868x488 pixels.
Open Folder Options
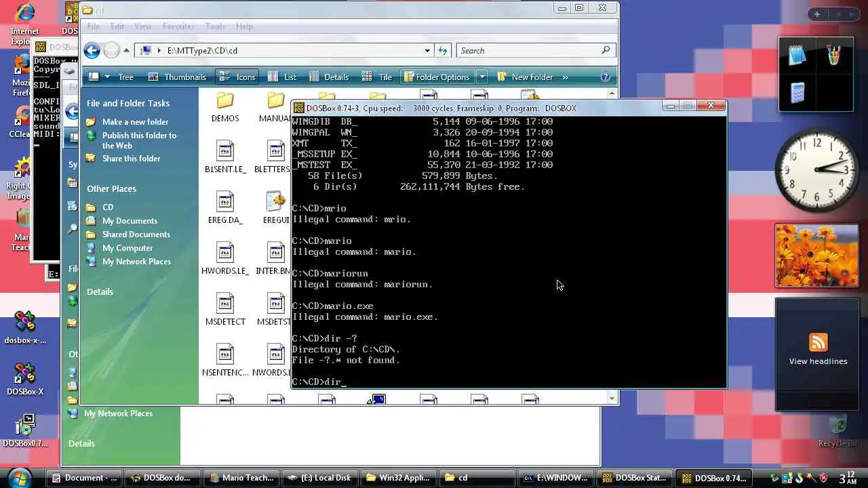pyautogui.click(x=437, y=77)
